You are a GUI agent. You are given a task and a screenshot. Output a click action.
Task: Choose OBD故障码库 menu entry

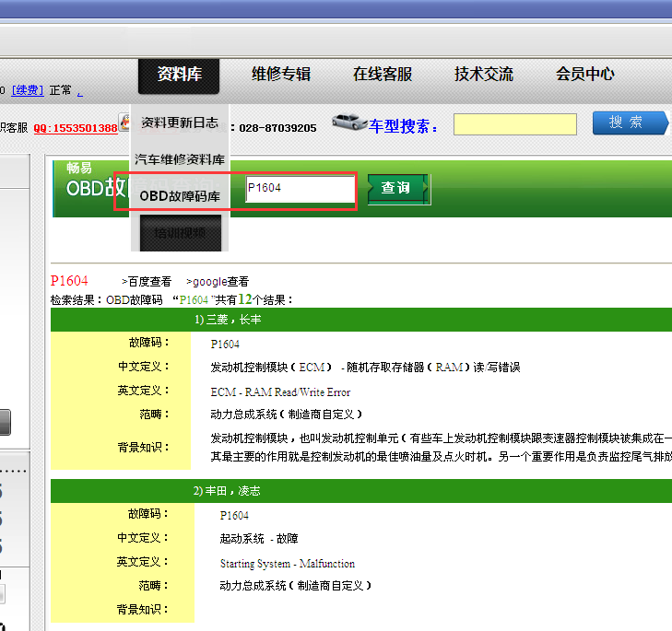click(180, 196)
